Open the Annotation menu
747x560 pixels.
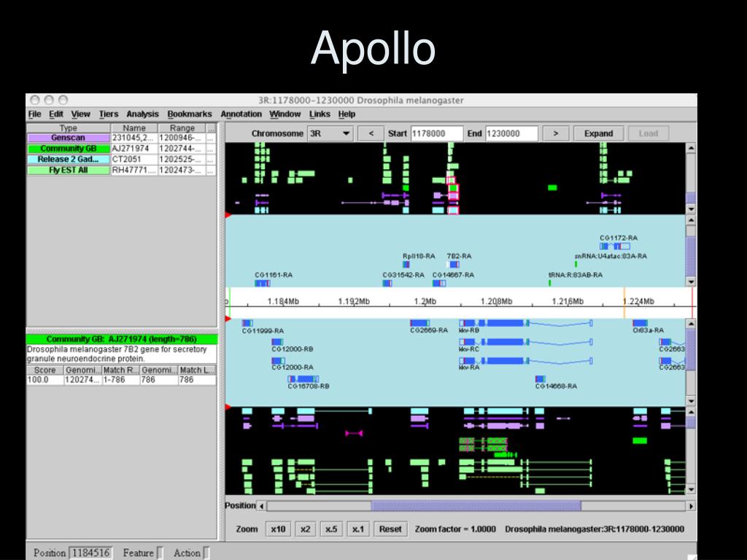point(241,114)
